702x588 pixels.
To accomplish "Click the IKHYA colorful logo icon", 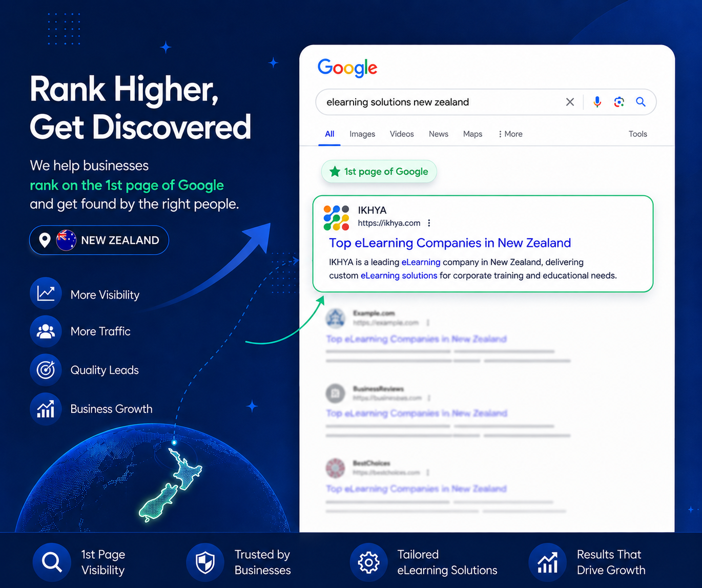I will click(x=337, y=218).
